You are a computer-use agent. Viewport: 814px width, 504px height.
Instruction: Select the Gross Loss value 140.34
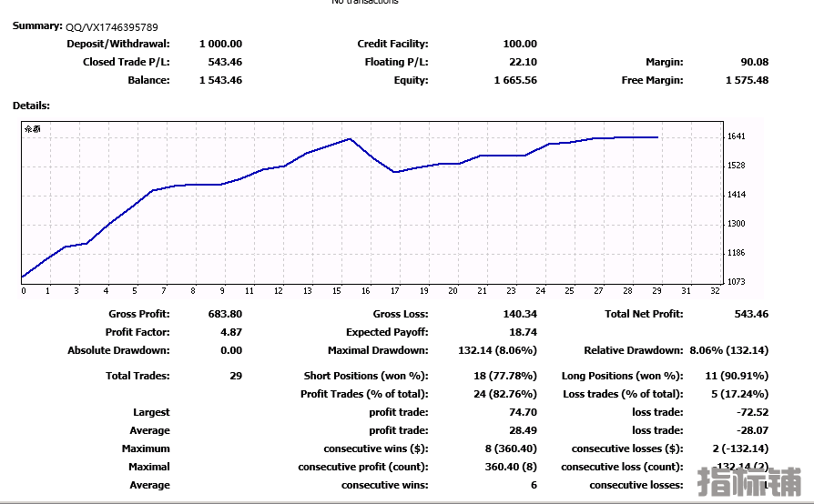(x=520, y=314)
